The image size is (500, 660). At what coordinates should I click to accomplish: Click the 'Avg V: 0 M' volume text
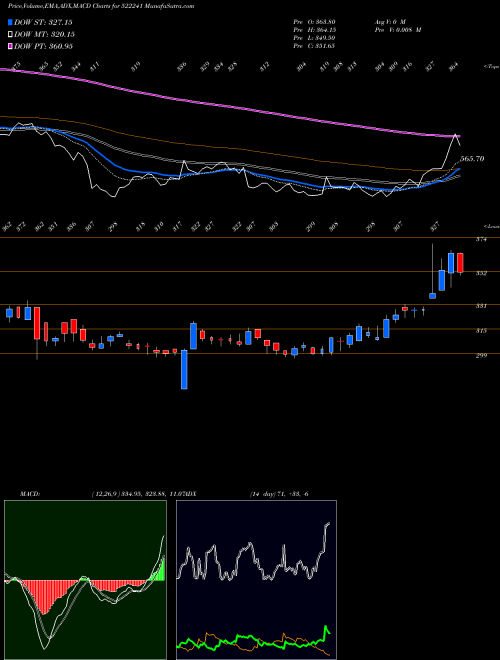pos(389,21)
